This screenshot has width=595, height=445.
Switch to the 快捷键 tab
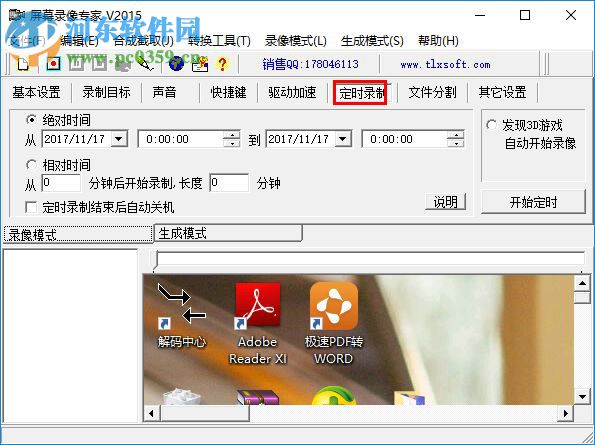pyautogui.click(x=228, y=92)
